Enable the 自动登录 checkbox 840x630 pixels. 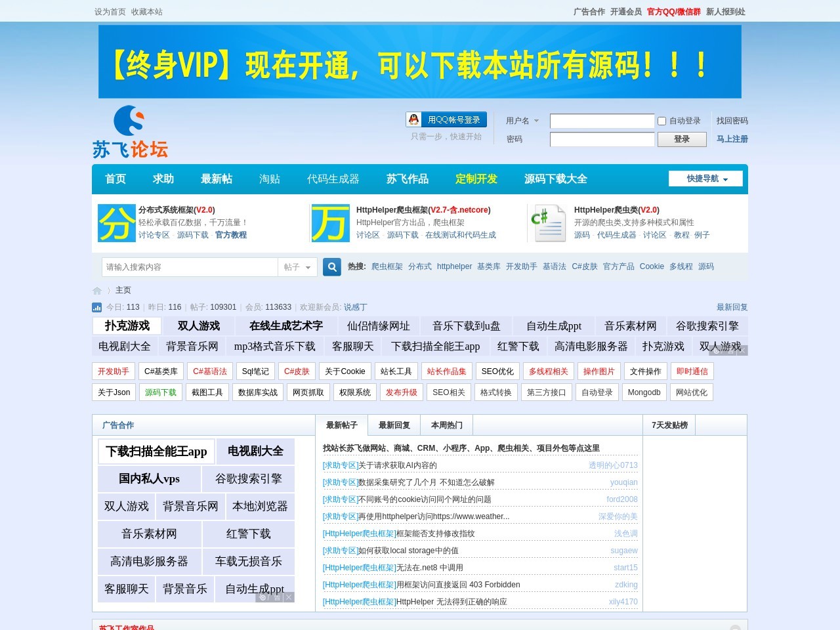(661, 121)
